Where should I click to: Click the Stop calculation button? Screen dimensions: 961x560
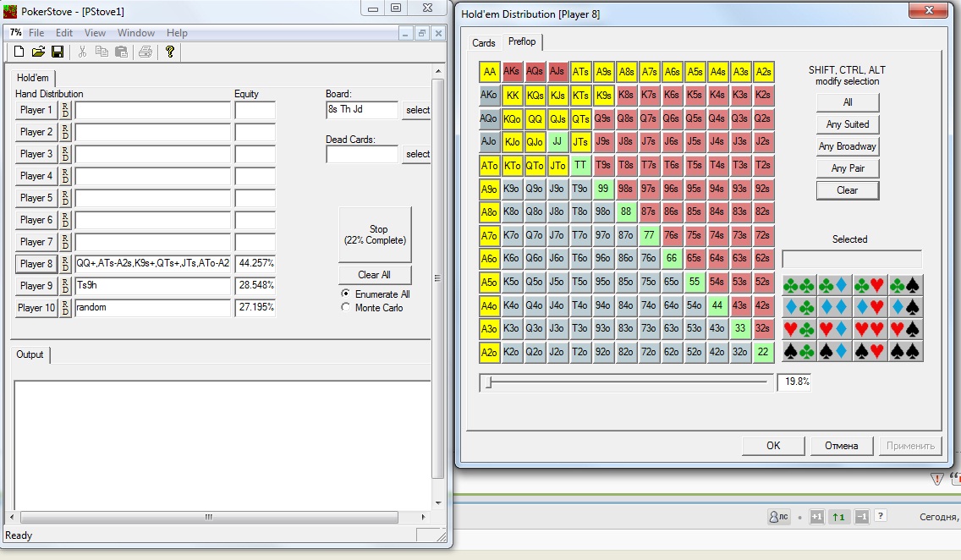(375, 234)
